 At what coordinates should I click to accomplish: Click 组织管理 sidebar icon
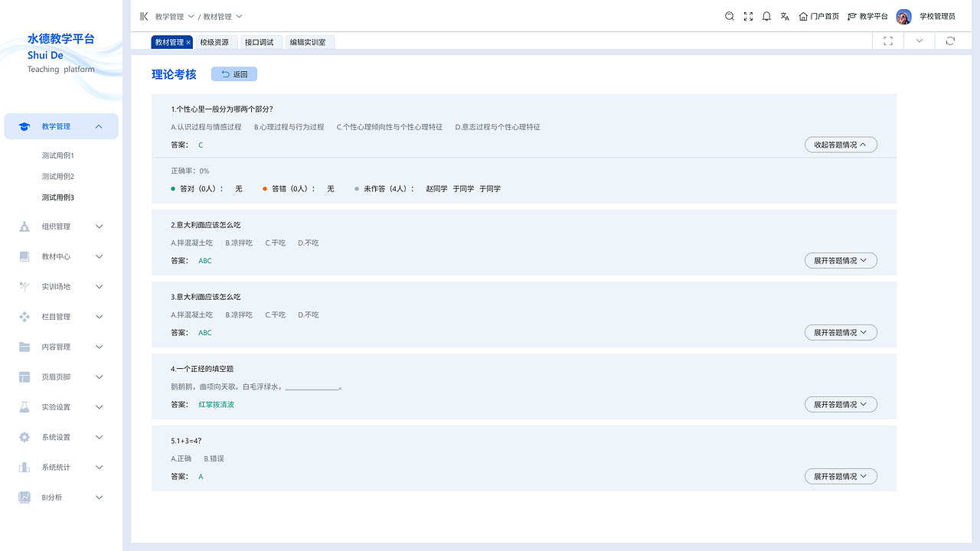click(x=24, y=227)
